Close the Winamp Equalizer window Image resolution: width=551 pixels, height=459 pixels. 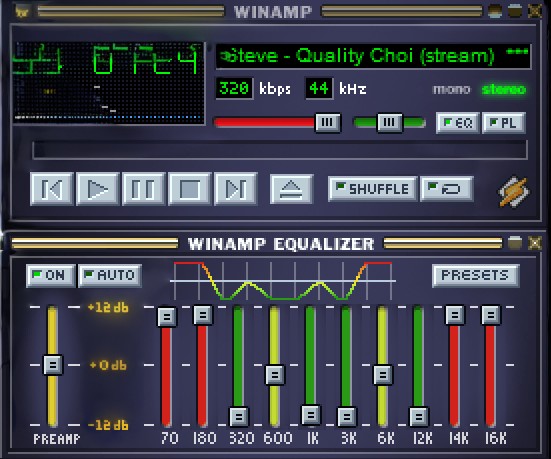pyautogui.click(x=535, y=243)
